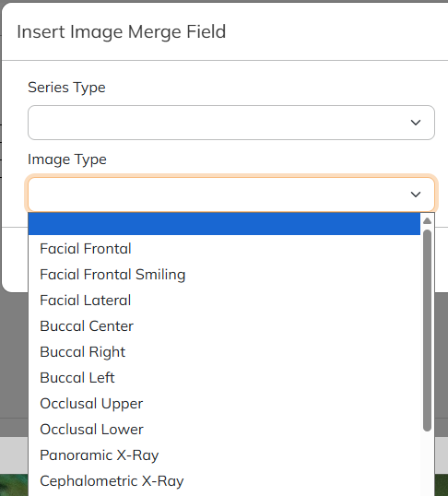The image size is (448, 496).
Task: Choose Occlusal Lower option
Action: [x=224, y=430]
